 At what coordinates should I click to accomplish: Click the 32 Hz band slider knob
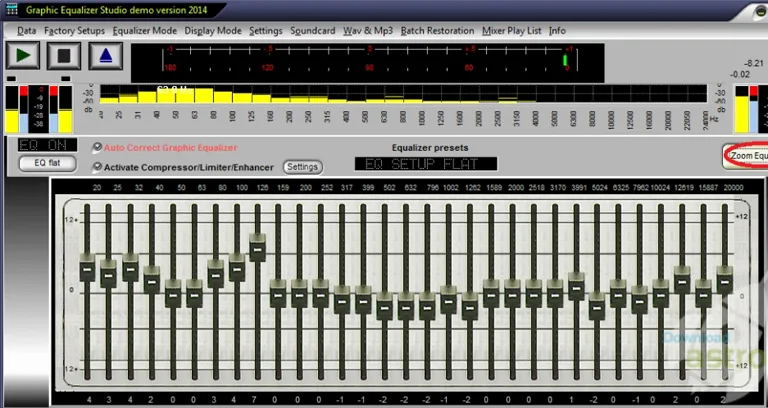(130, 268)
